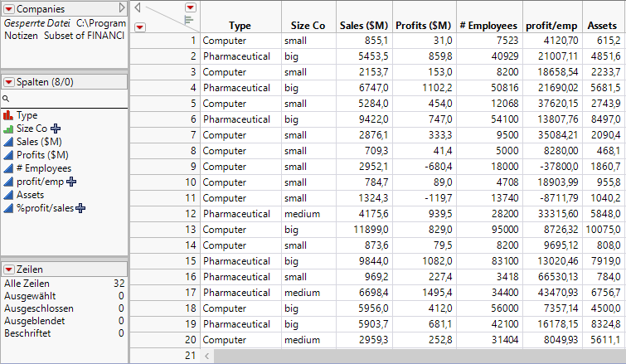Click the profit/emp cell 66530,13
Screen dimensions: 626x364
[x=552, y=277]
